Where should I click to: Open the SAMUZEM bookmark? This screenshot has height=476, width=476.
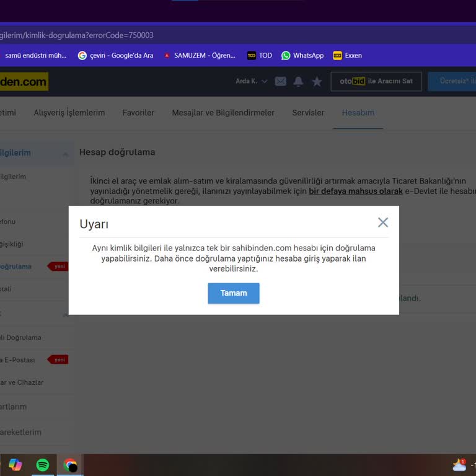point(200,56)
